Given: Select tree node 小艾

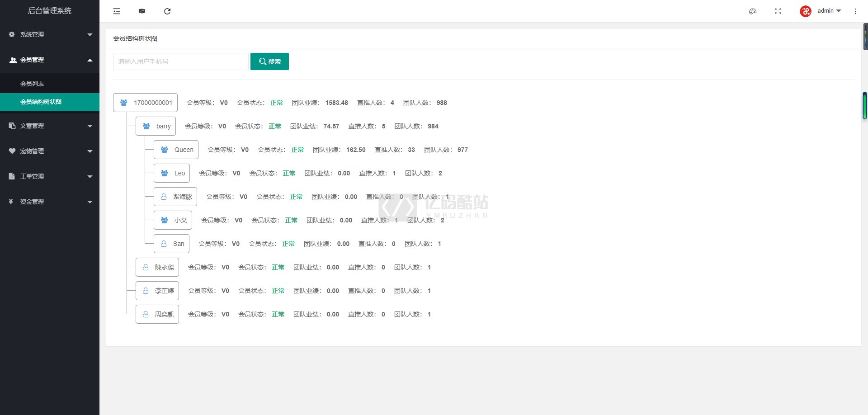Looking at the screenshot, I should [173, 220].
